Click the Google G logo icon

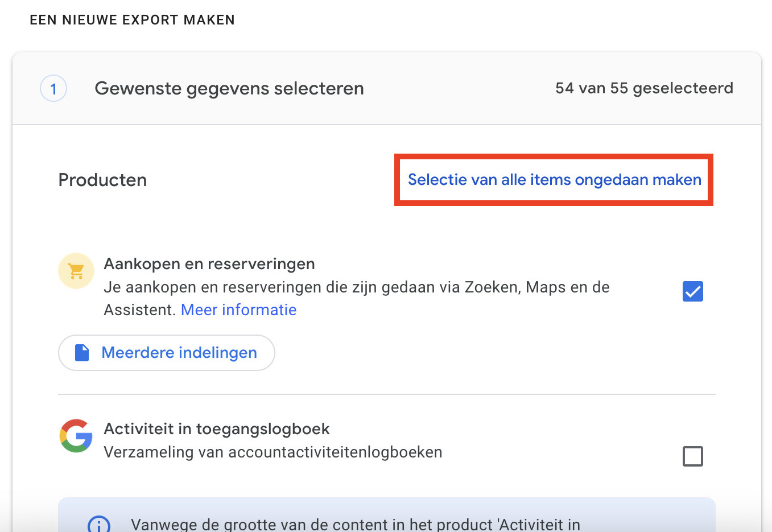click(x=76, y=436)
